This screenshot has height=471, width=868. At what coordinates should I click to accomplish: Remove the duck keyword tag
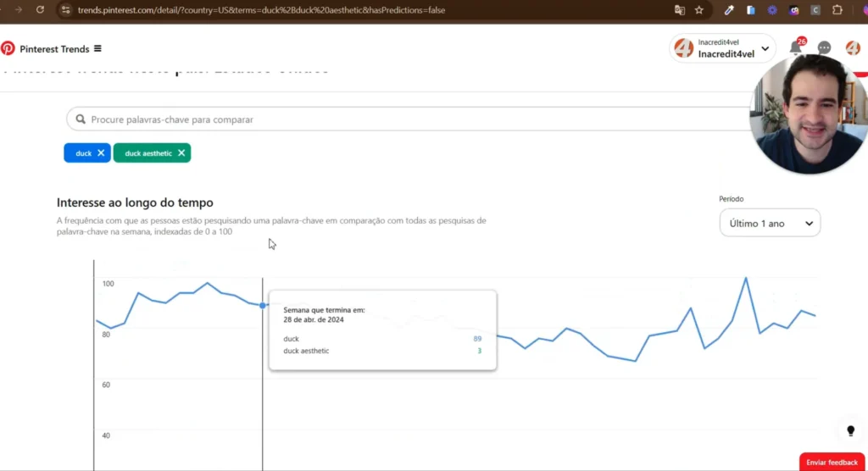coord(101,152)
